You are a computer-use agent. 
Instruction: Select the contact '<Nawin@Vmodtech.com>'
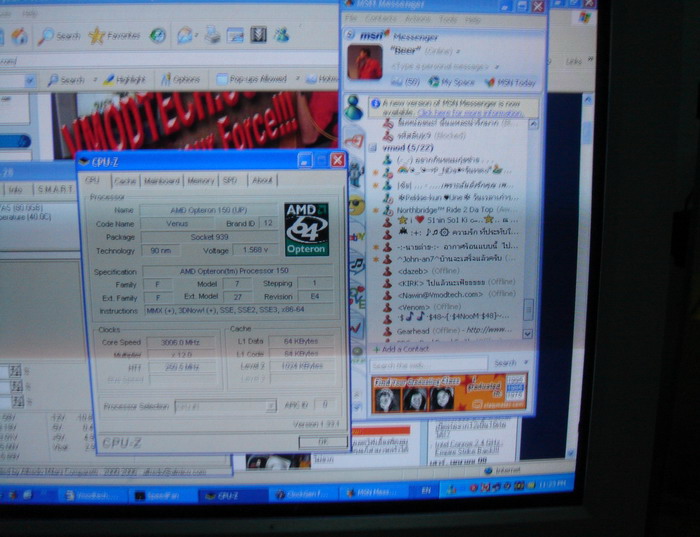(x=451, y=295)
